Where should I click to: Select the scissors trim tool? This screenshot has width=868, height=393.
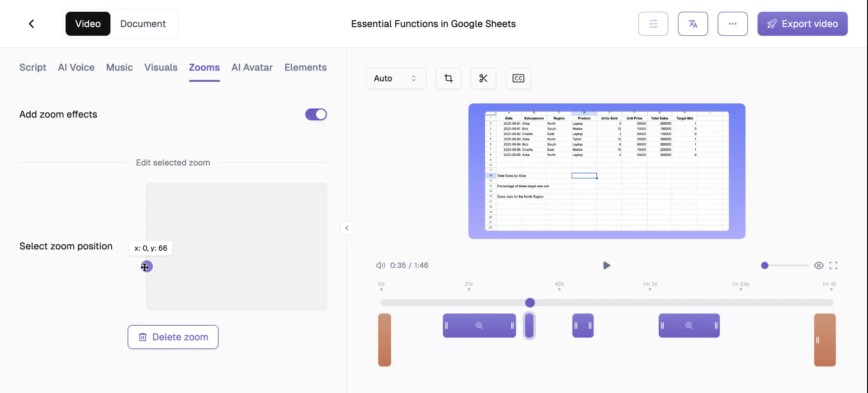(x=483, y=79)
